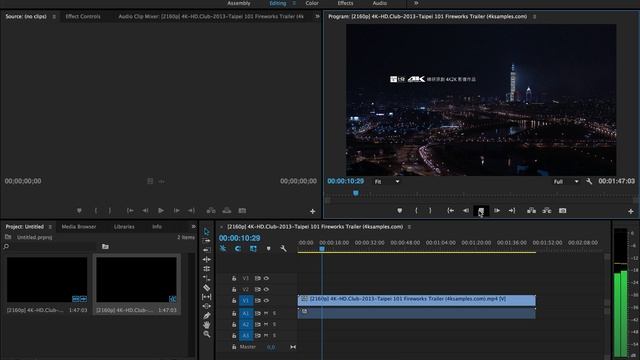Viewport: 640px width, 360px height.
Task: Click Add Marker in Program monitor
Action: pyautogui.click(x=400, y=211)
